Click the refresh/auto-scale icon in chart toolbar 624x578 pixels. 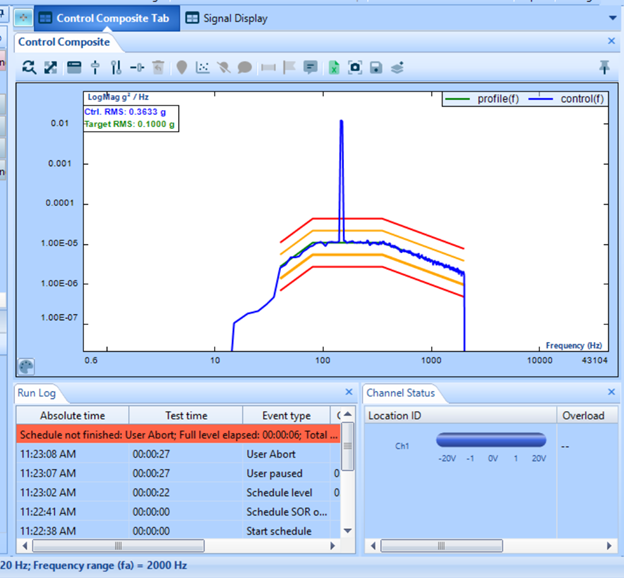pyautogui.click(x=29, y=67)
